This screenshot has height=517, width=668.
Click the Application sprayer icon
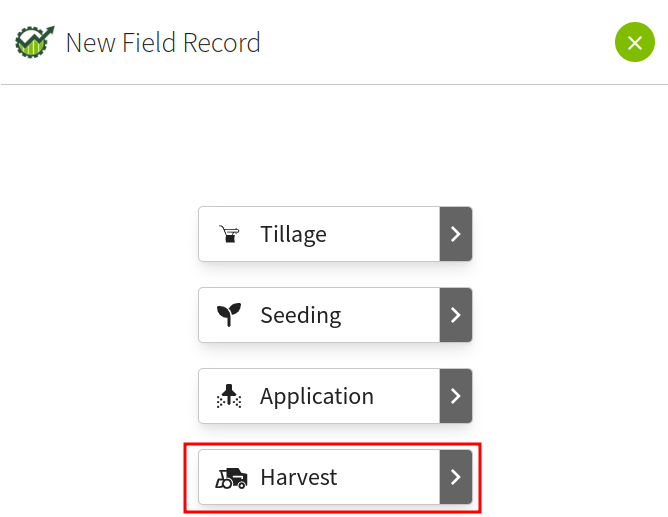[x=230, y=397]
